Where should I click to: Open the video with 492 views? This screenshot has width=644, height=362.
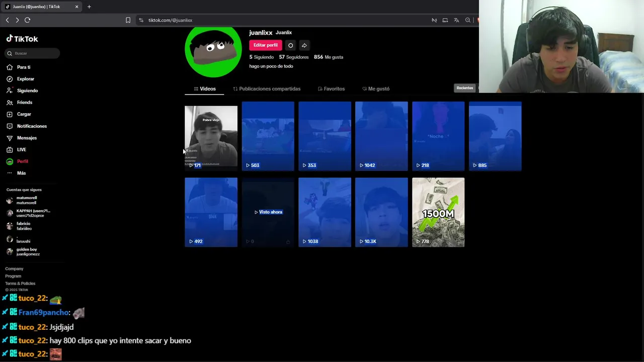click(211, 212)
